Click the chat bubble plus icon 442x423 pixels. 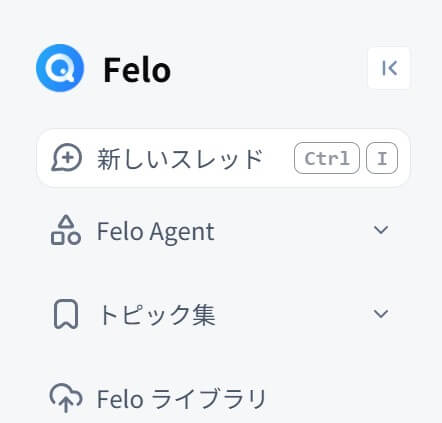pyautogui.click(x=67, y=158)
